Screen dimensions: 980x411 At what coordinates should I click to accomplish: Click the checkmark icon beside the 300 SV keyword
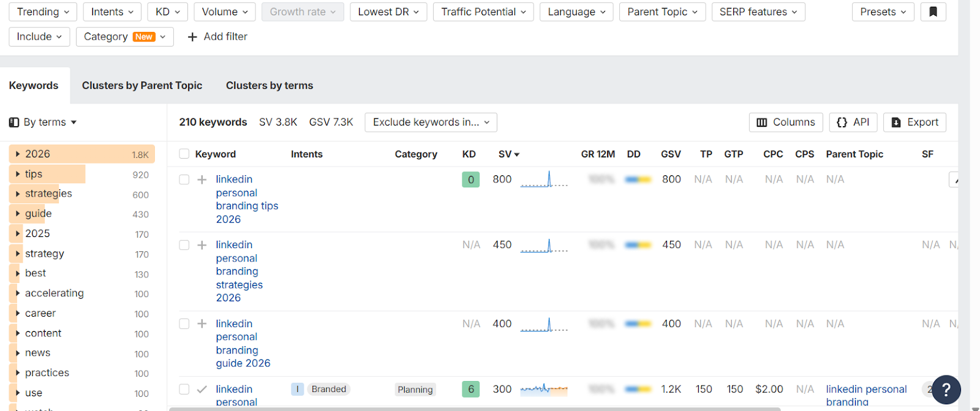[202, 389]
